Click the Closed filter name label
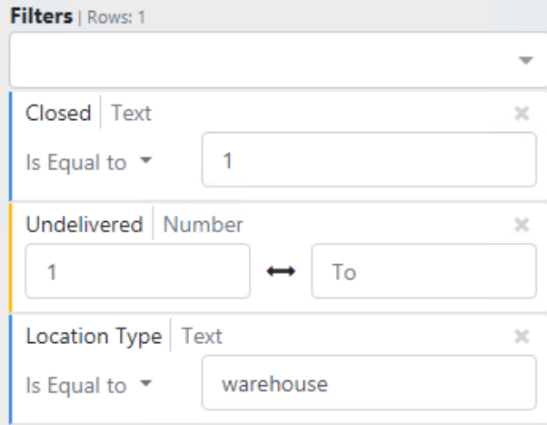Image resolution: width=547 pixels, height=425 pixels. pos(58,113)
